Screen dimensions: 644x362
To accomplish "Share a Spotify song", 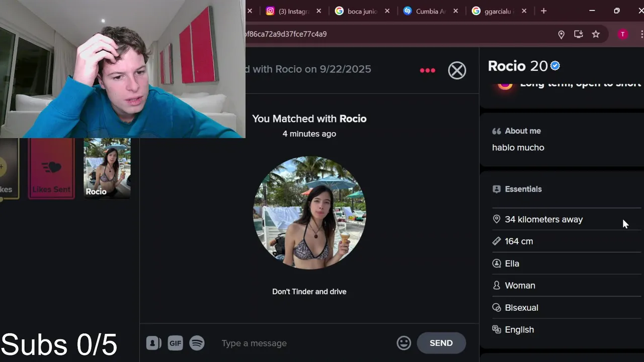I will (x=197, y=343).
